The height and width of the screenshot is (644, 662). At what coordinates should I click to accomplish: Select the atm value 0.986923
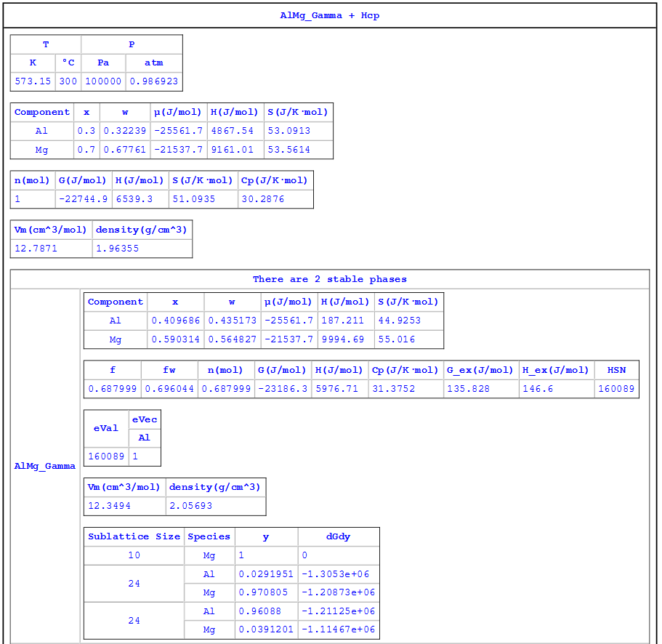point(153,81)
